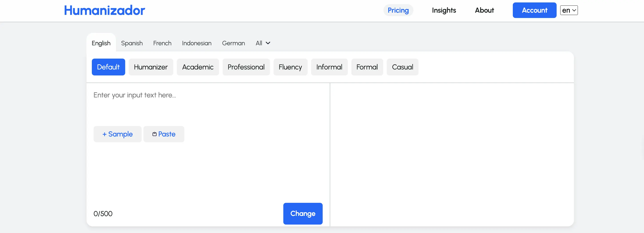Select the Casual mode
644x233 pixels.
point(402,67)
